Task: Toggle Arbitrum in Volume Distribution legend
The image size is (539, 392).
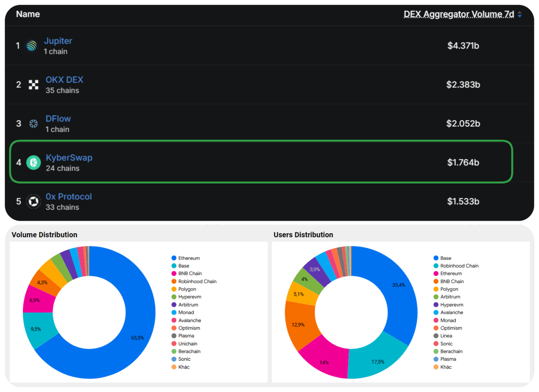Action: coord(185,305)
